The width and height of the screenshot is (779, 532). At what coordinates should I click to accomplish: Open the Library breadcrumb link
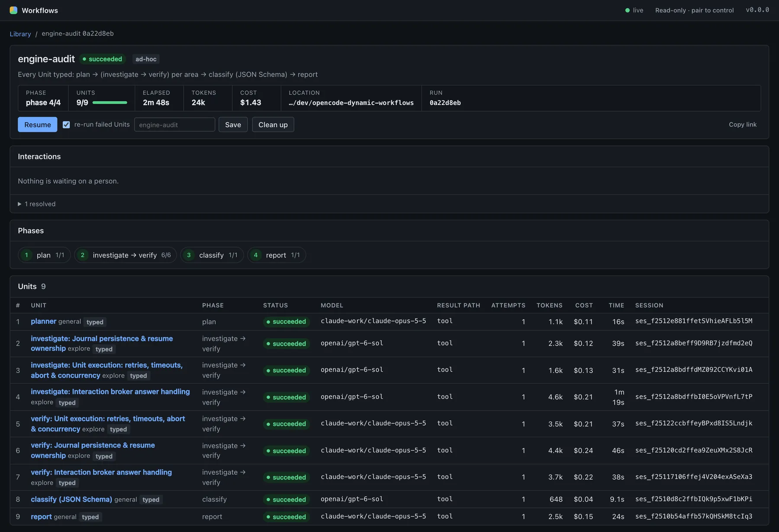pos(20,34)
